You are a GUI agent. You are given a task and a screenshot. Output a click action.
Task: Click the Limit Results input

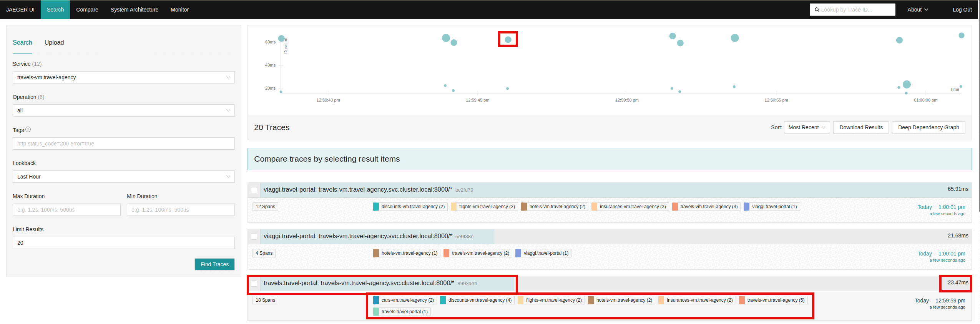[123, 243]
